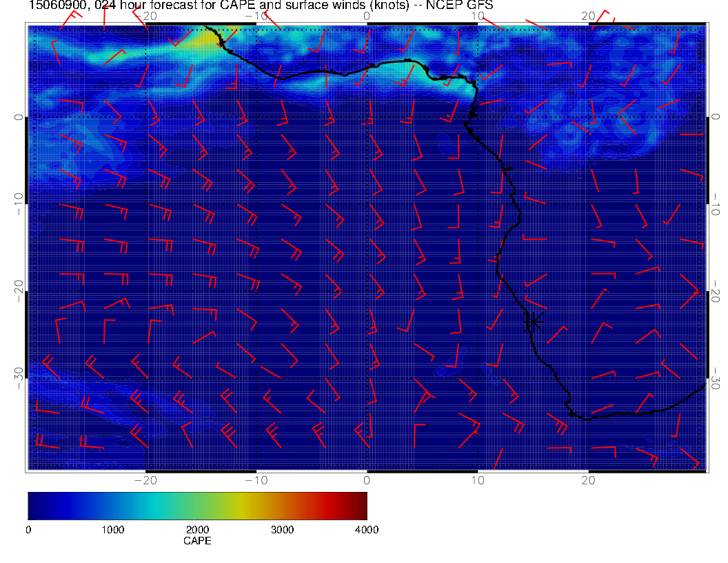728x563 pixels.
Task: Click the black star marker on the coastline
Action: (x=534, y=322)
